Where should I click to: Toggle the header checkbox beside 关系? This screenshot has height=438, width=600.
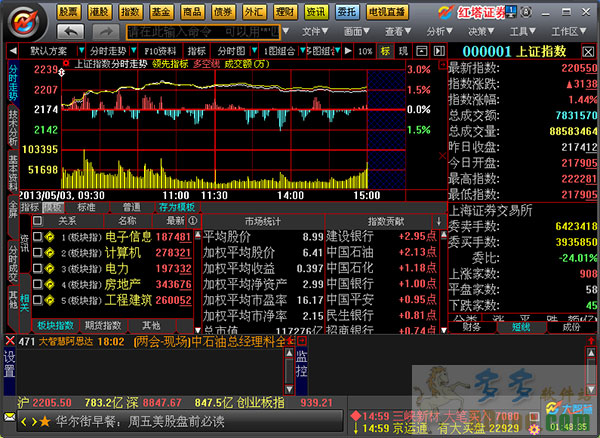(38, 220)
